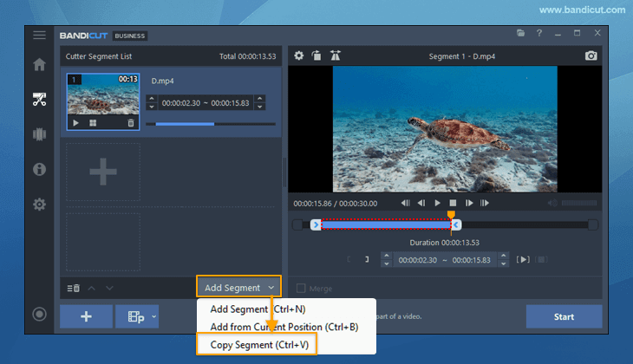Click the blue plus add file button
Viewport: 633px width, 364px height.
pos(86,316)
